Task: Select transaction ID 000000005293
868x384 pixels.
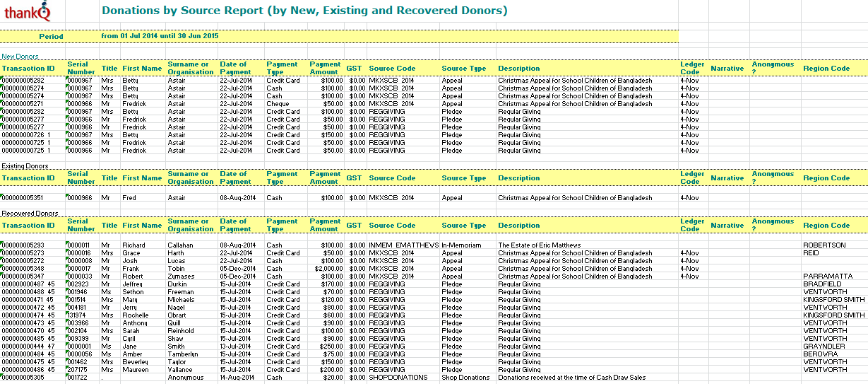Action: pos(23,245)
